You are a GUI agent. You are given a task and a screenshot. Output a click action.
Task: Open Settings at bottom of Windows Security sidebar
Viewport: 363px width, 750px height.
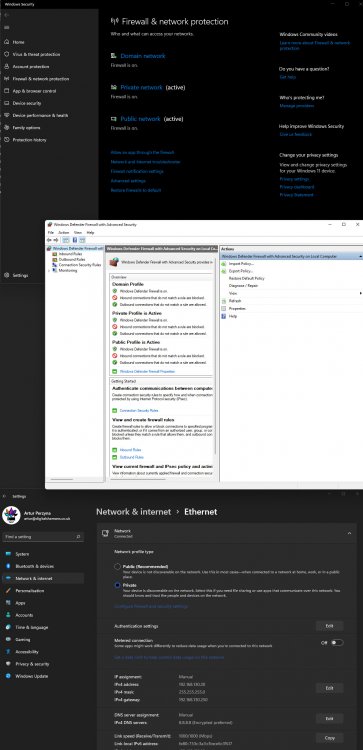coord(20,275)
